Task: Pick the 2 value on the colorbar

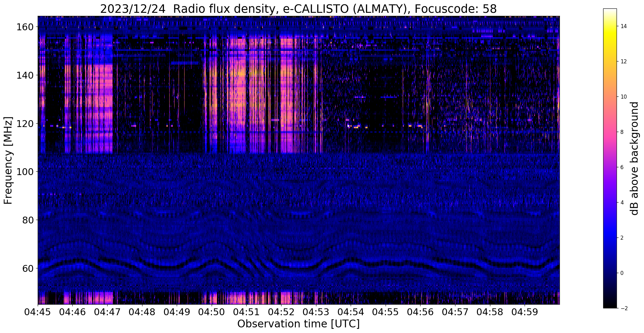Action: [622, 238]
